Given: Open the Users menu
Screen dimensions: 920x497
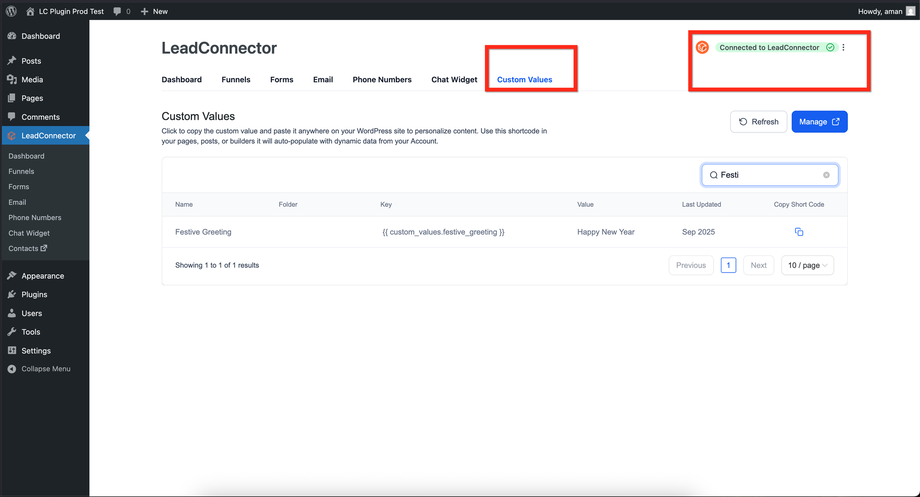Looking at the screenshot, I should tap(32, 313).
